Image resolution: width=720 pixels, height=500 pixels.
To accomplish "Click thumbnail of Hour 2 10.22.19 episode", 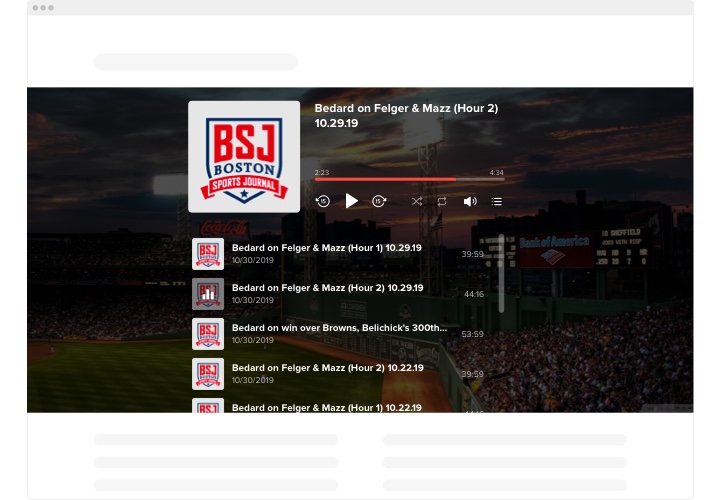I will (x=208, y=374).
